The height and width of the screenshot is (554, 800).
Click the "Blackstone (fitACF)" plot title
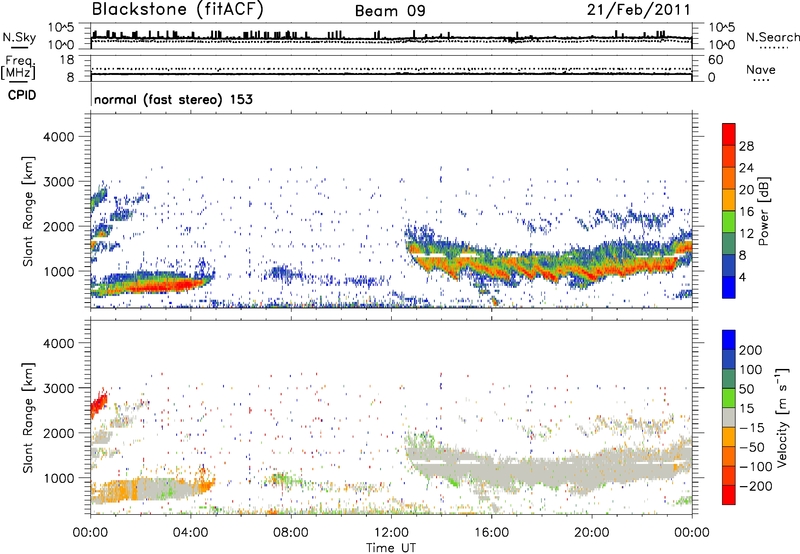[178, 9]
